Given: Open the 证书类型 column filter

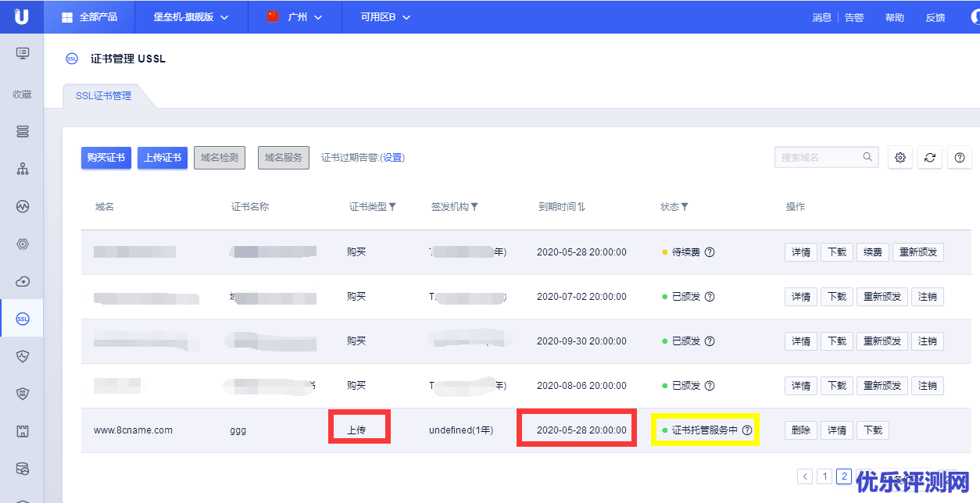Looking at the screenshot, I should click(392, 207).
